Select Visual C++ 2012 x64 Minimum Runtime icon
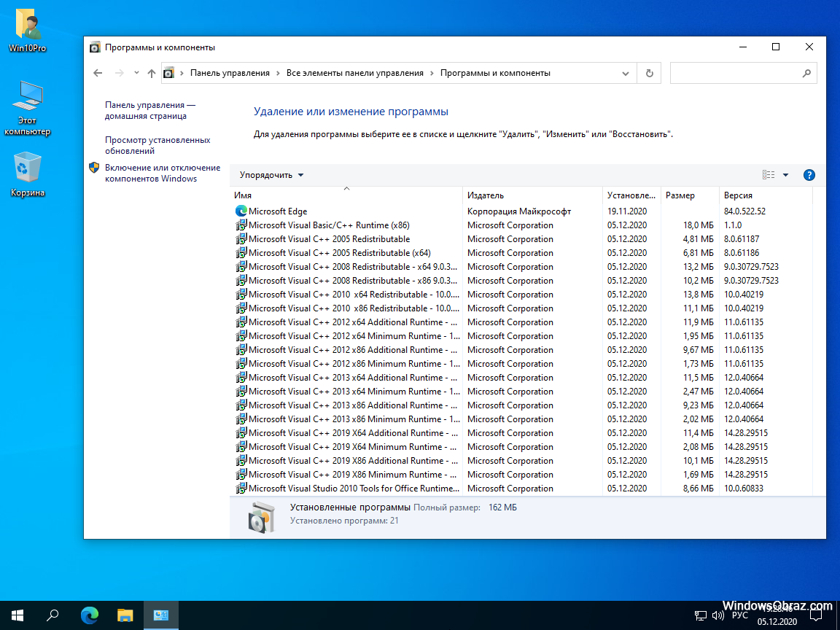The width and height of the screenshot is (840, 630). click(x=241, y=336)
